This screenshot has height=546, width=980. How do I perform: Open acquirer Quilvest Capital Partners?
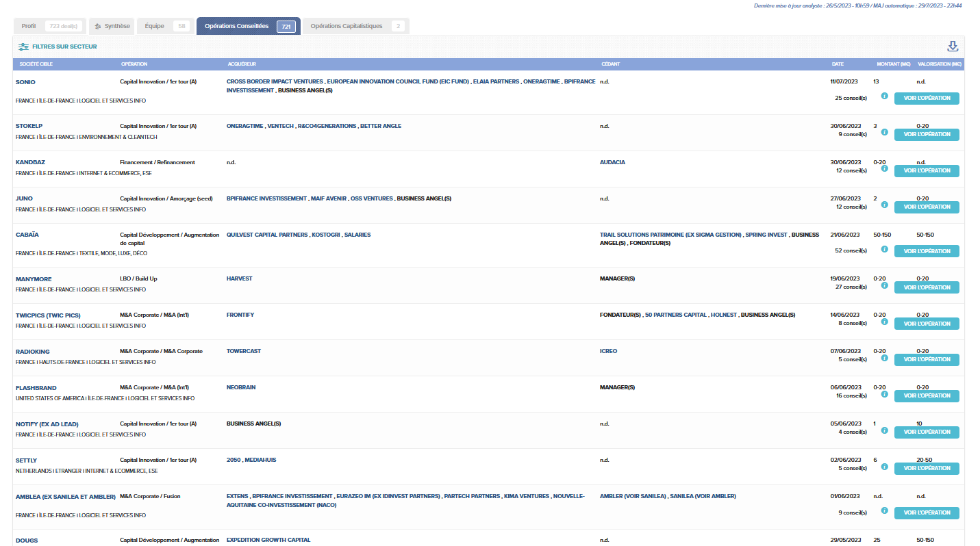pyautogui.click(x=266, y=235)
